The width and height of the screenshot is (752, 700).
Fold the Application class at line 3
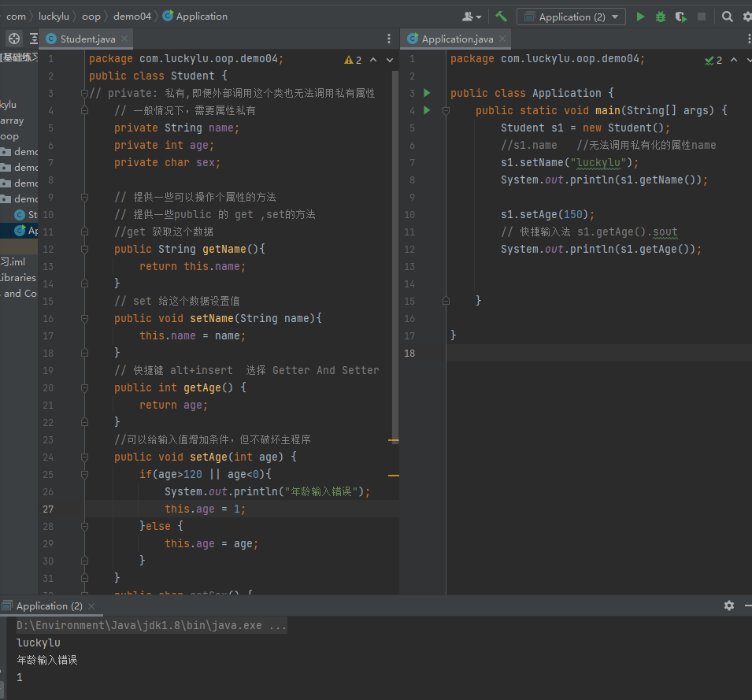tap(446, 93)
